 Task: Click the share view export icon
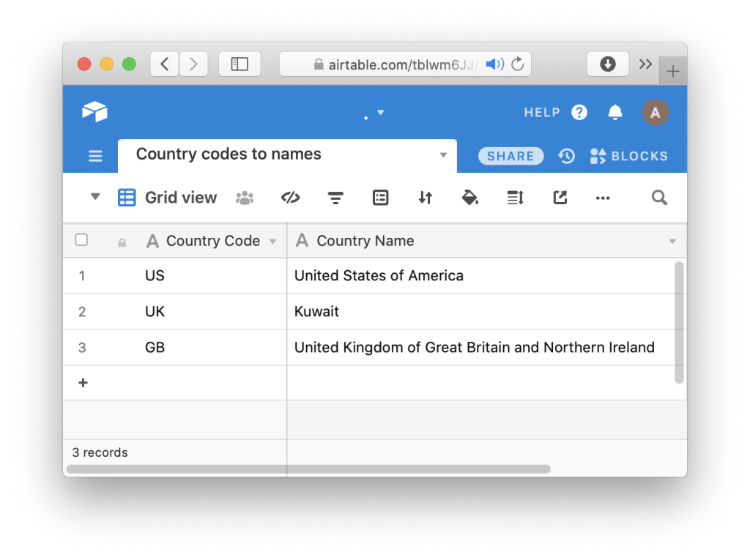(x=560, y=198)
